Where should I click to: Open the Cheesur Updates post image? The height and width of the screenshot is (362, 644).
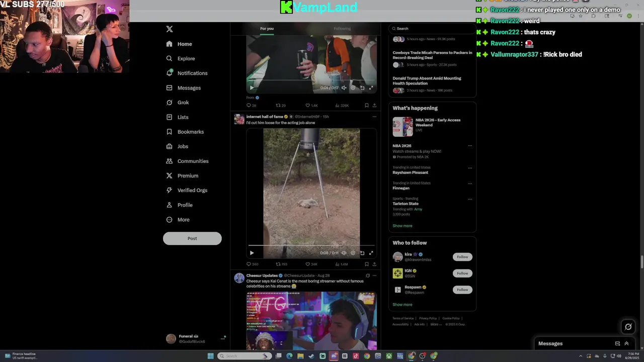311,321
